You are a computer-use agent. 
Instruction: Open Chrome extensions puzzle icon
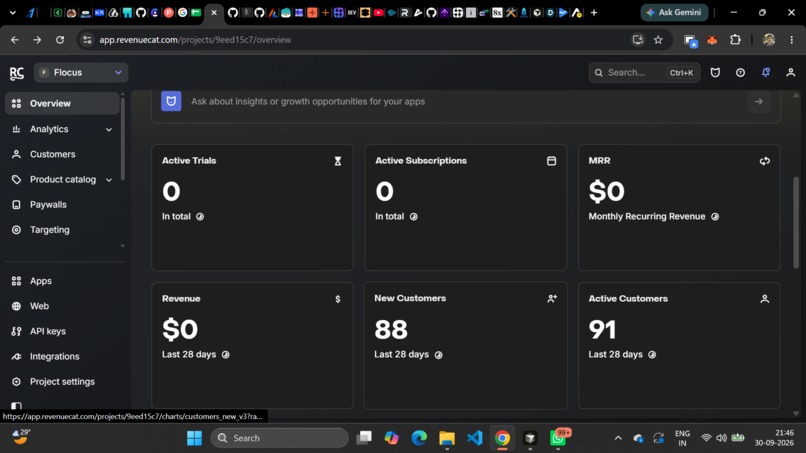(735, 40)
